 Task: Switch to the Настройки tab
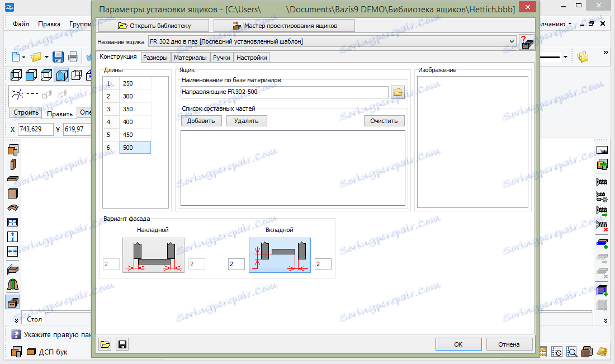[252, 58]
